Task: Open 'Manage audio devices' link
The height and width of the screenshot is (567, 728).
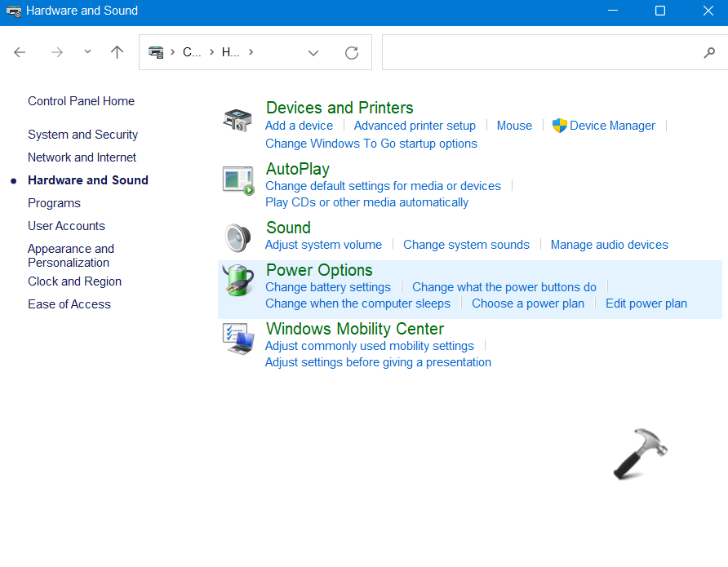Action: 609,245
